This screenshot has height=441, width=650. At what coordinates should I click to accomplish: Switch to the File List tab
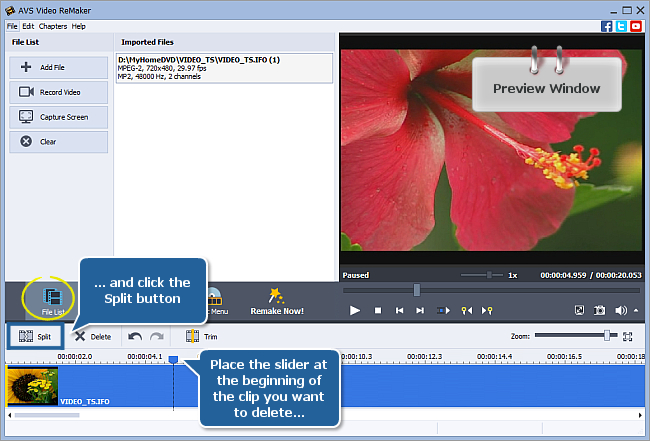(x=53, y=301)
